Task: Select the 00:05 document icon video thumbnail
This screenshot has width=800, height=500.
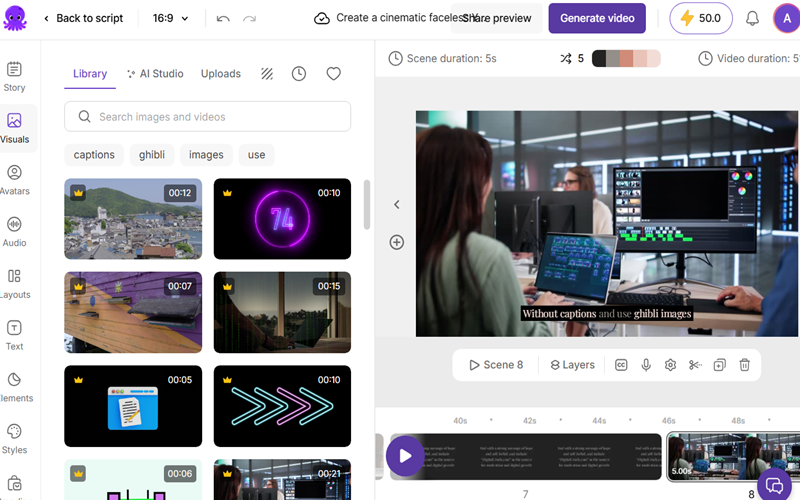Action: [133, 406]
